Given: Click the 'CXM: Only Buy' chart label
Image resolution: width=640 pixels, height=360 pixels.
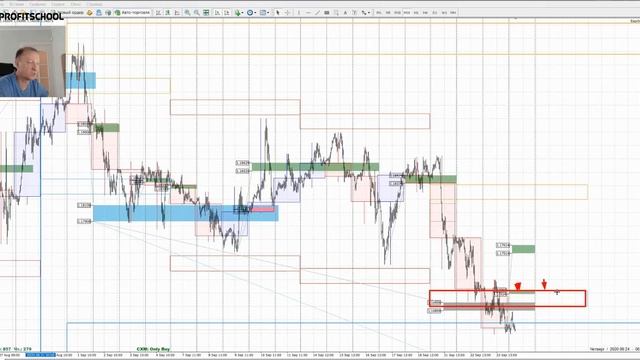Looking at the screenshot, I should [x=153, y=349].
